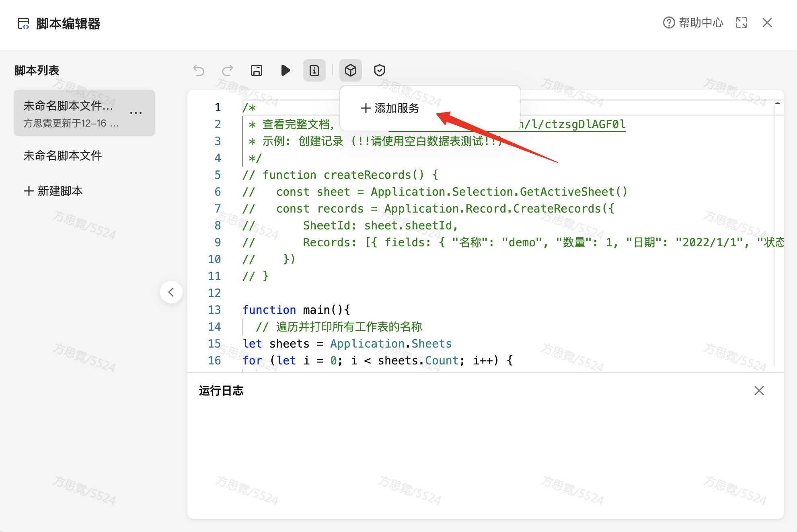Image resolution: width=797 pixels, height=532 pixels.
Task: Click the script editor title icon
Action: click(x=23, y=24)
